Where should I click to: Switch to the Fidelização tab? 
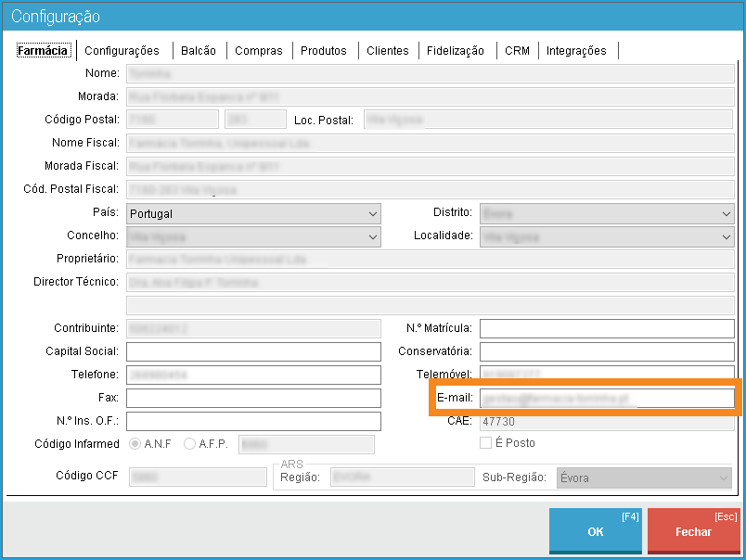455,51
